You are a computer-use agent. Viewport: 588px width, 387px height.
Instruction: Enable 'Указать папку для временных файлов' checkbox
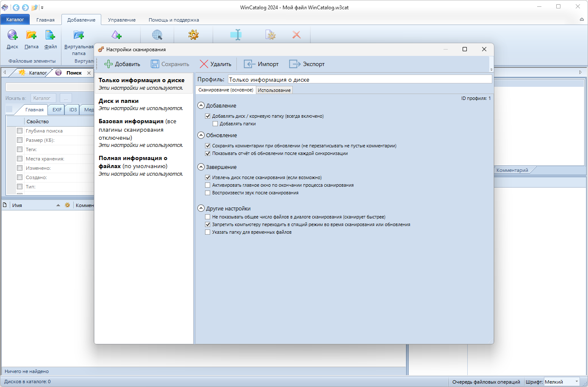(208, 232)
